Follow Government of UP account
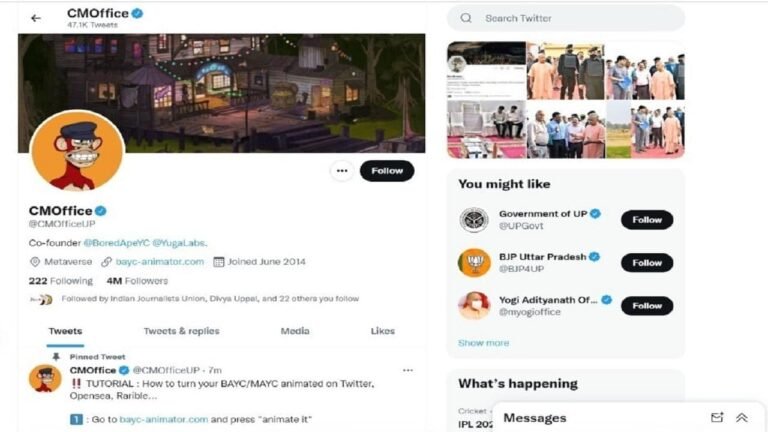The image size is (768, 432). click(647, 220)
